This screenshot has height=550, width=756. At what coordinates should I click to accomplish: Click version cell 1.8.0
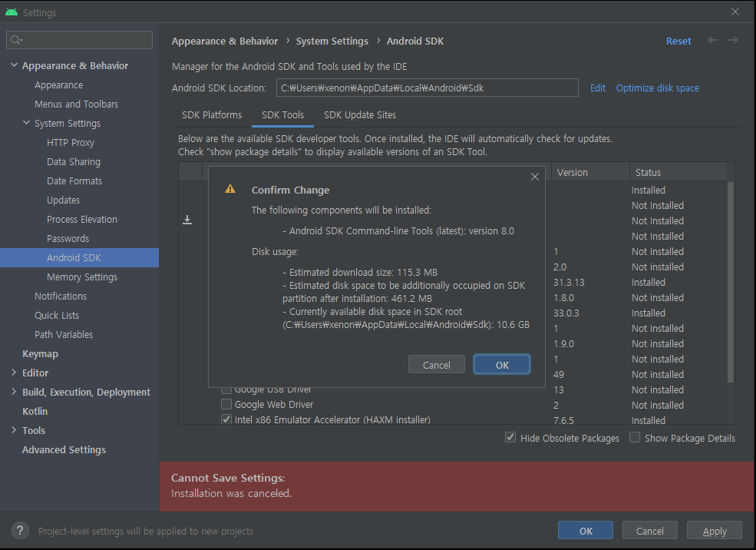point(563,298)
